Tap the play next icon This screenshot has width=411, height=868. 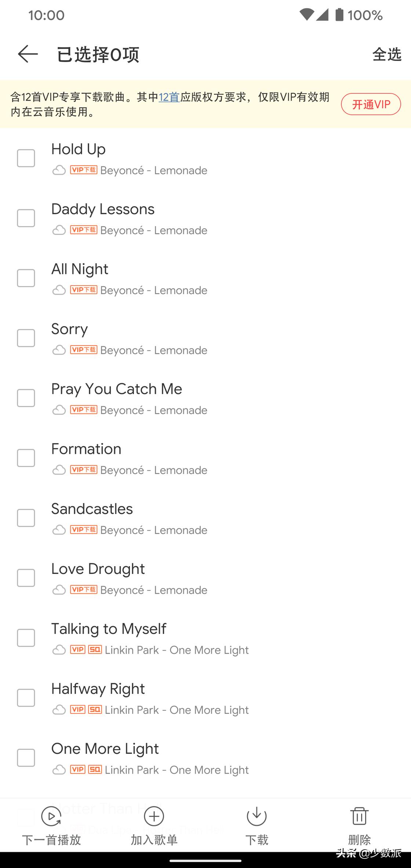(x=51, y=816)
